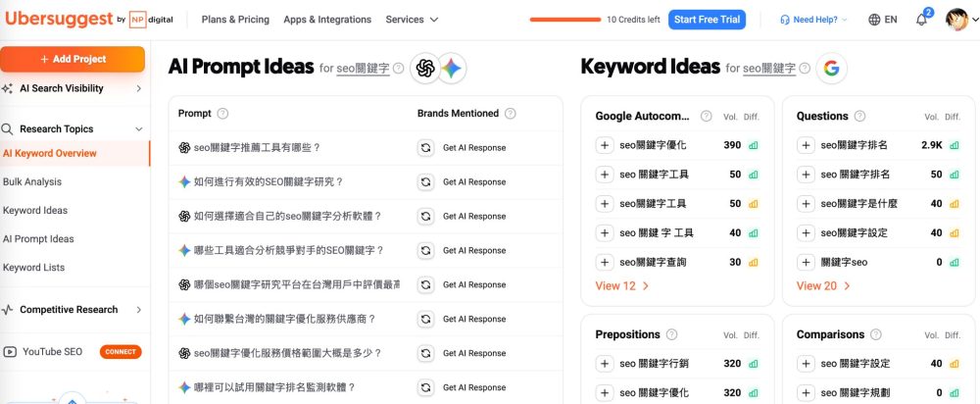
Task: Click ChatGPT icon beside AI Prompt Ideas
Action: pyautogui.click(x=425, y=69)
